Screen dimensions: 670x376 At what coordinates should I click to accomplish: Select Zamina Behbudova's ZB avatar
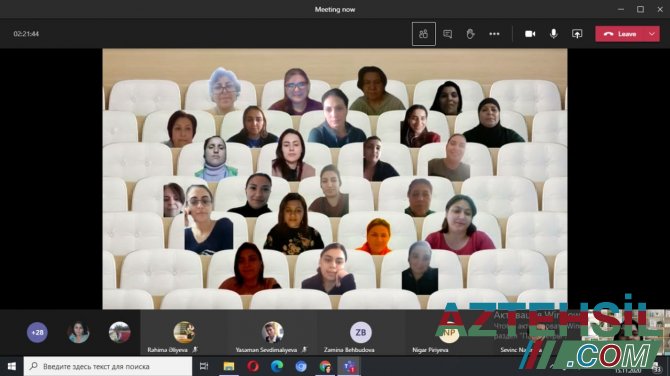pos(361,332)
